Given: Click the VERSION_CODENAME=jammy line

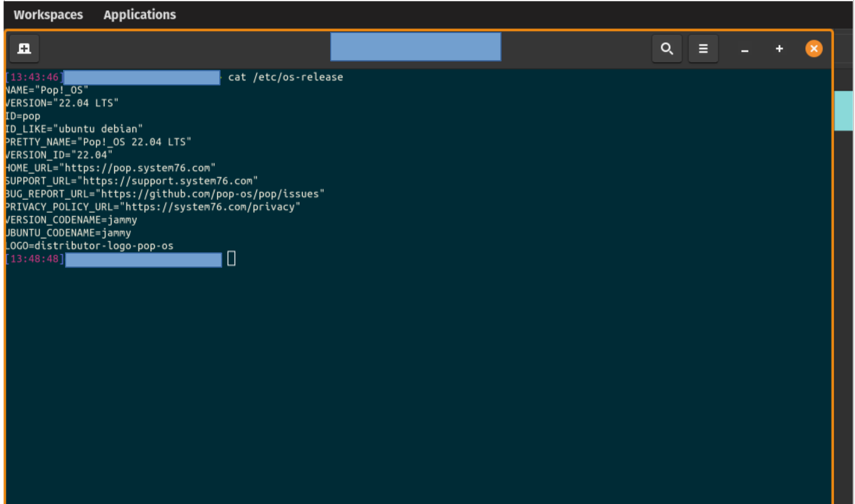Looking at the screenshot, I should pyautogui.click(x=71, y=220).
